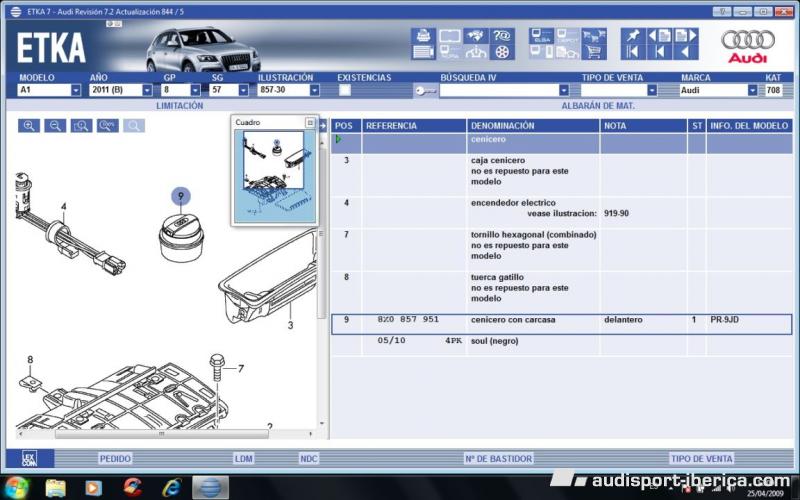Image resolution: width=800 pixels, height=500 pixels.
Task: Click the pushpin icon
Action: [x=633, y=36]
